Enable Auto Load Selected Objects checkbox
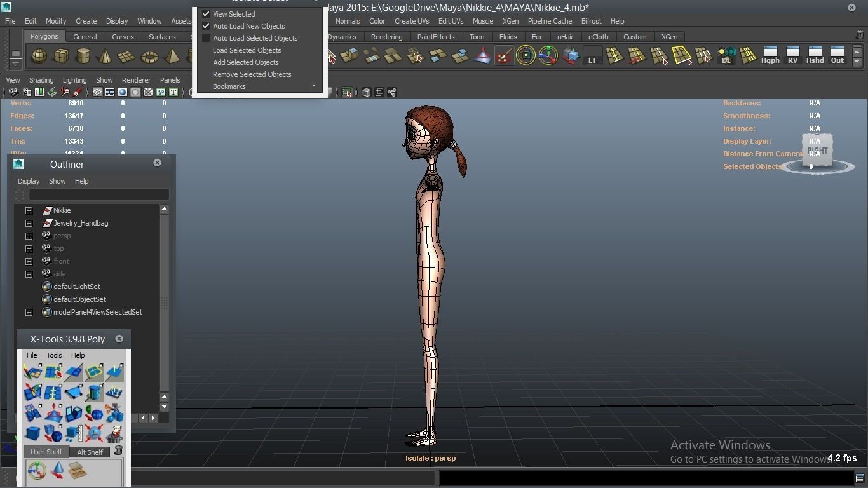The image size is (868, 488). (x=206, y=38)
